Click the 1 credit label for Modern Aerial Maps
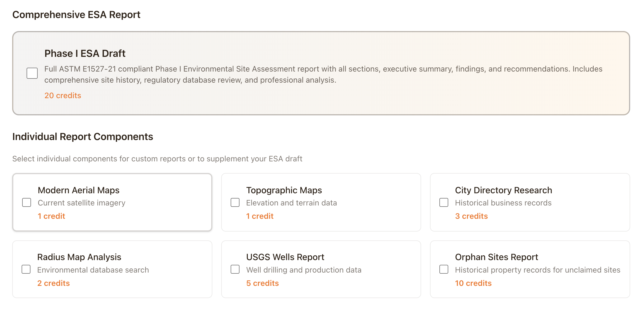 (x=51, y=216)
